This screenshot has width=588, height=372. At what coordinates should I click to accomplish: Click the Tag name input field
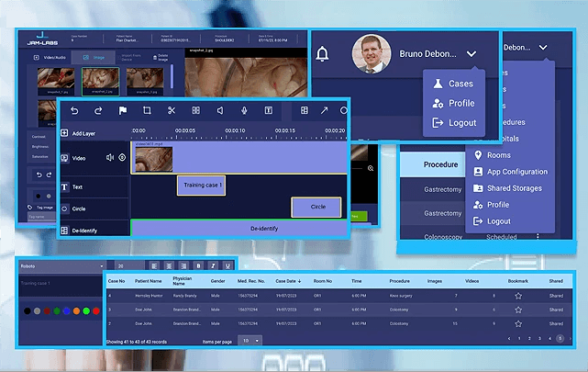[x=41, y=217]
